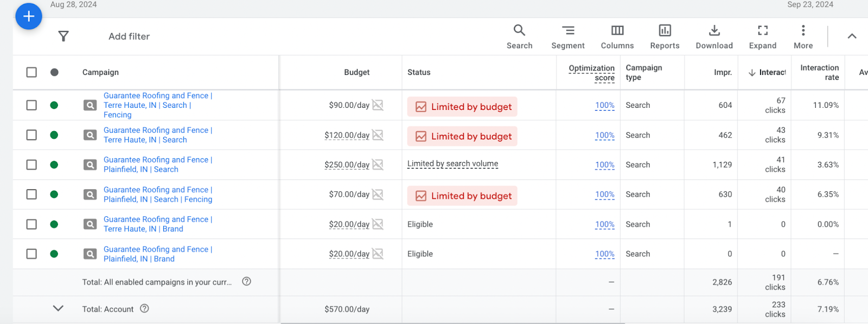868x324 pixels.
Task: Click the blue plus new campaign button
Action: pos(29,16)
